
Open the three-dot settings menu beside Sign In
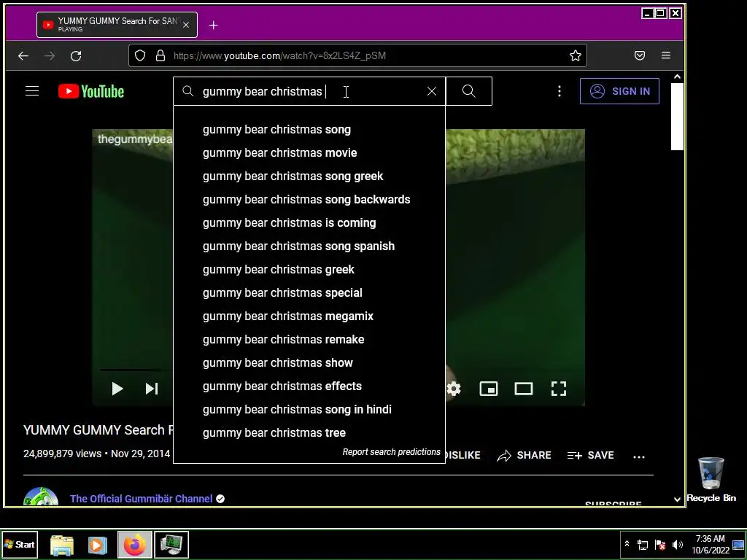560,91
